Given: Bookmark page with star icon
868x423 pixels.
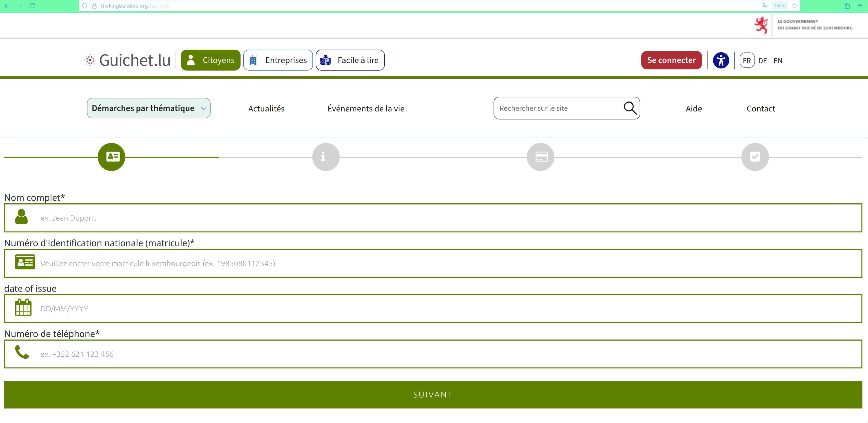Looking at the screenshot, I should coord(794,6).
